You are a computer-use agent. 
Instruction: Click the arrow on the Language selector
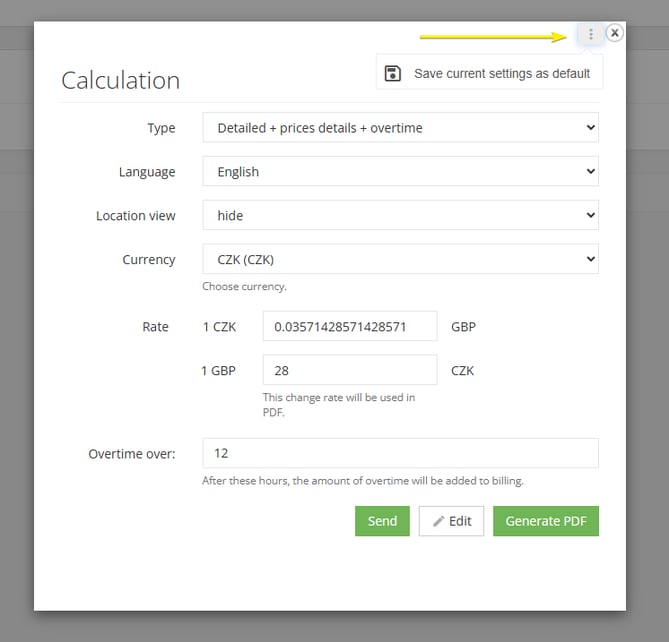coord(590,171)
